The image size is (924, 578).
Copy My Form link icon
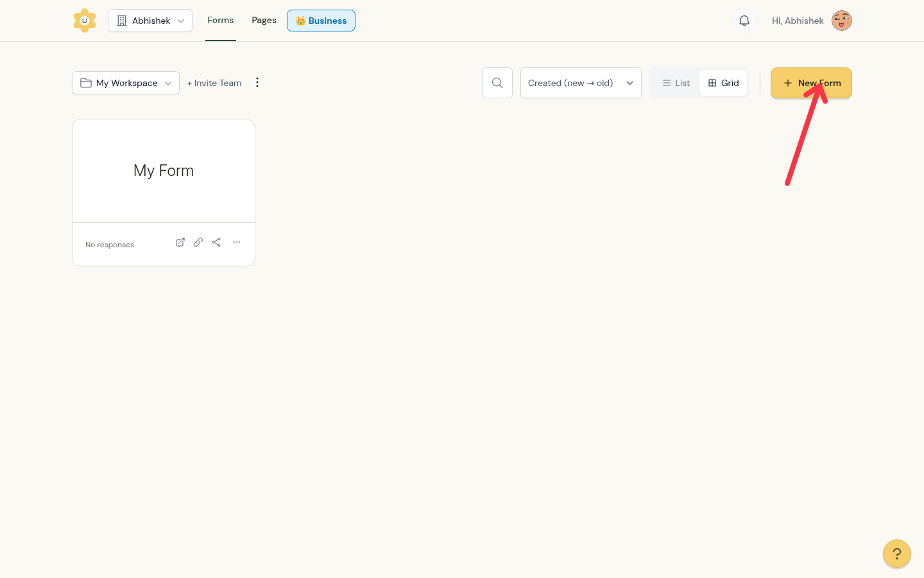point(198,242)
